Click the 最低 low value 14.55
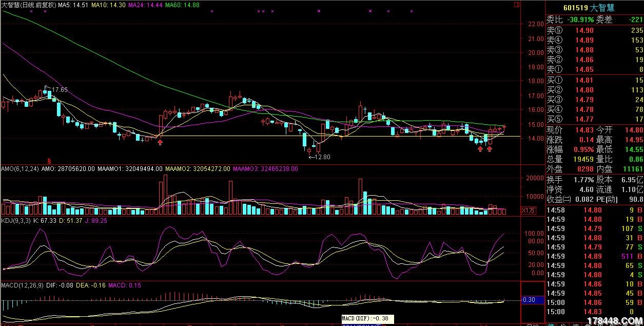 pyautogui.click(x=633, y=149)
